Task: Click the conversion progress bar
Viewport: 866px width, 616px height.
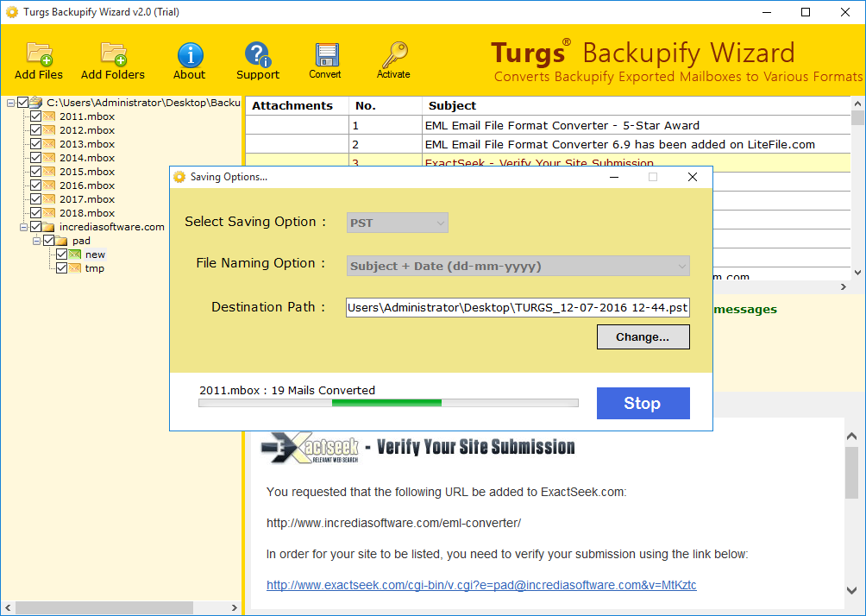Action: point(388,403)
